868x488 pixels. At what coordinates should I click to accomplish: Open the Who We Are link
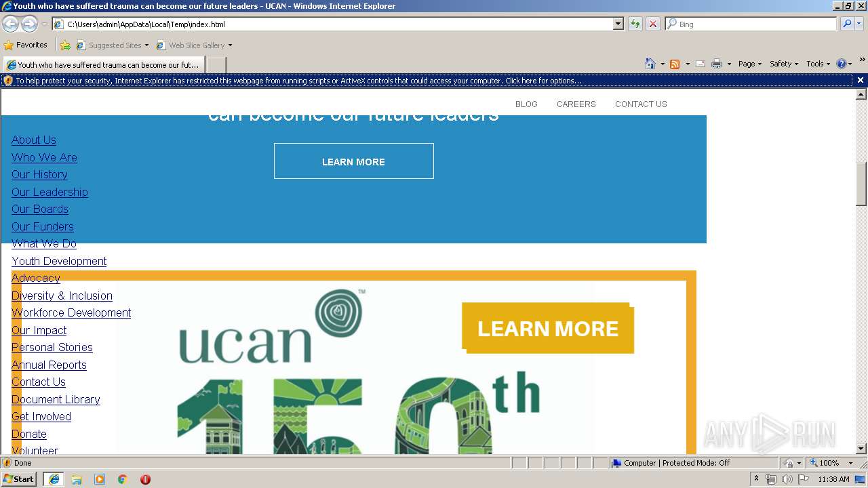(44, 157)
